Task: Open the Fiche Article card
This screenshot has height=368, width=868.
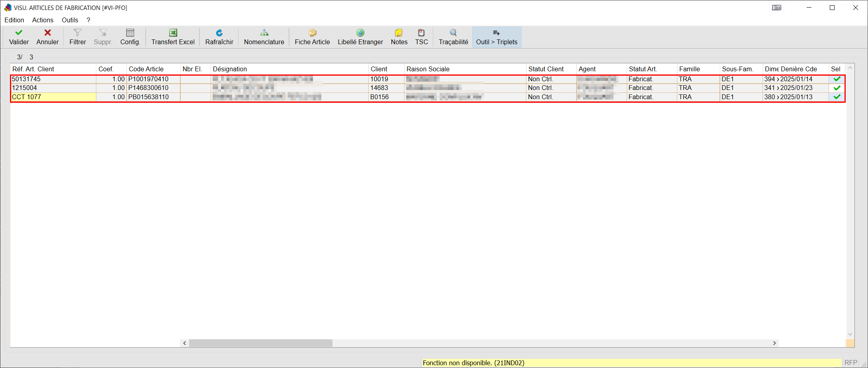Action: coord(312,37)
